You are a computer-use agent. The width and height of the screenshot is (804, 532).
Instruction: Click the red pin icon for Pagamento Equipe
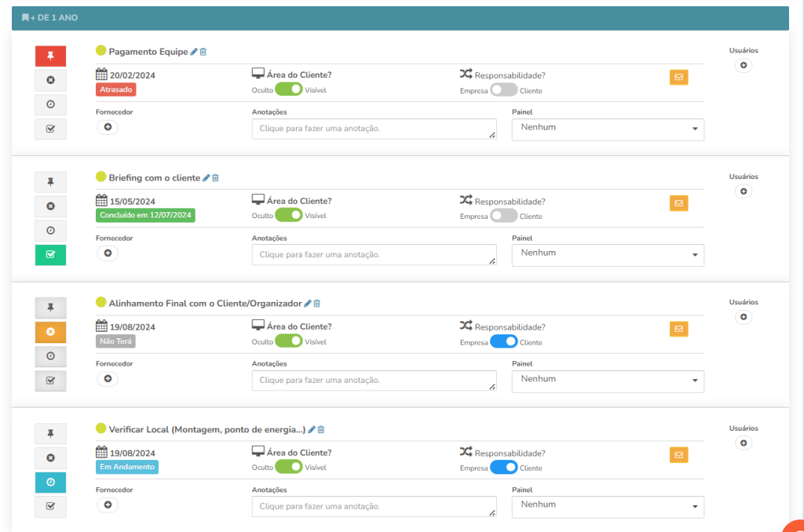(x=50, y=56)
